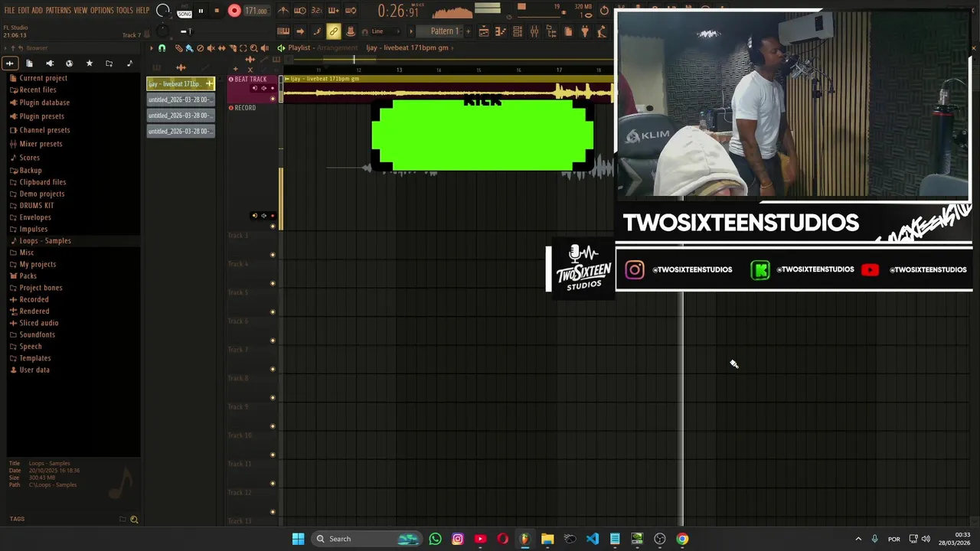
Task: Select the Slip tool in Playlist
Action: pyautogui.click(x=222, y=48)
